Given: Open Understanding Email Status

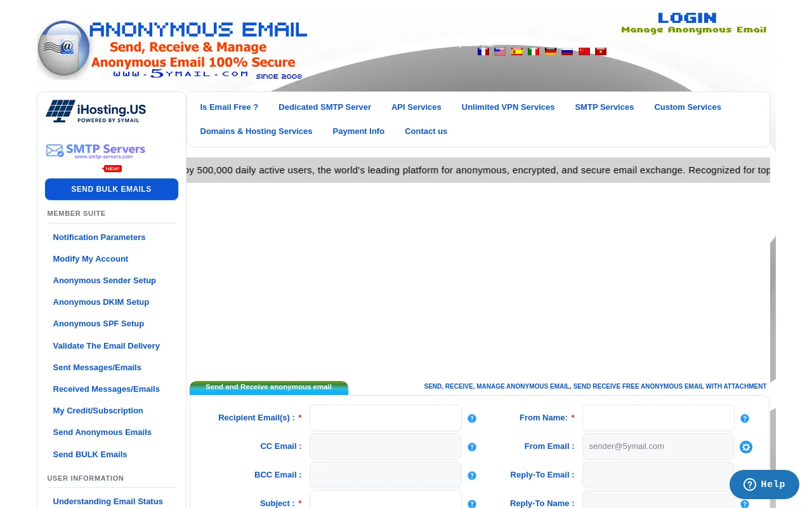Looking at the screenshot, I should (x=108, y=502).
